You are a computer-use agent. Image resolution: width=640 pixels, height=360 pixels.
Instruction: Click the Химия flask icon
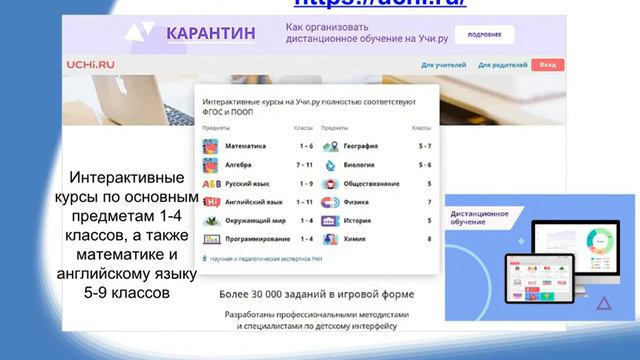tap(330, 239)
